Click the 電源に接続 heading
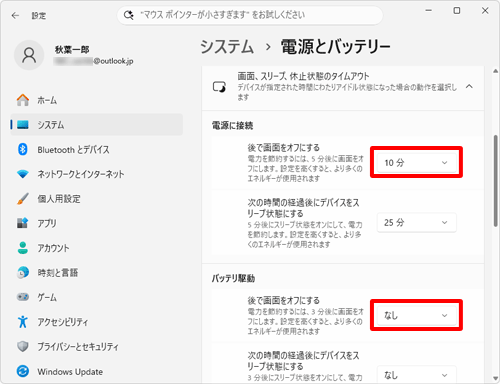 (232, 125)
